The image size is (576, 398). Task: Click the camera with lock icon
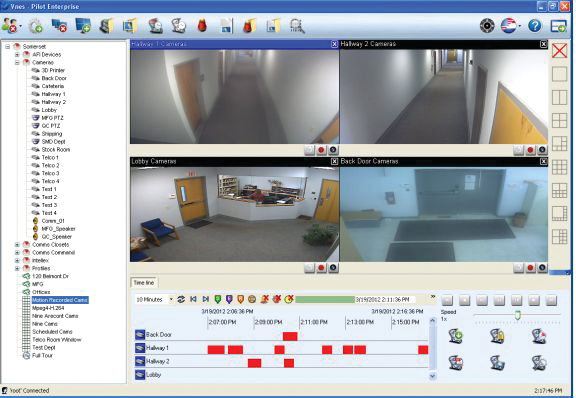click(497, 336)
